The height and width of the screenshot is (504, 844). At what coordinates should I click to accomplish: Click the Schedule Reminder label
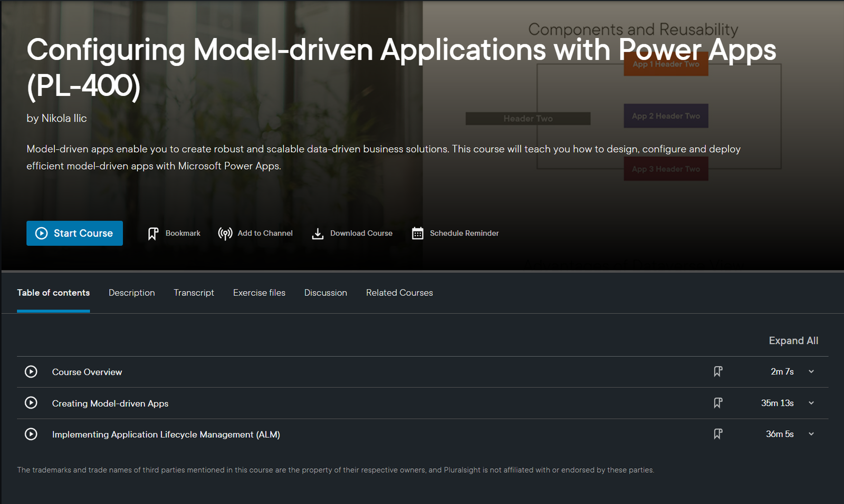click(464, 233)
